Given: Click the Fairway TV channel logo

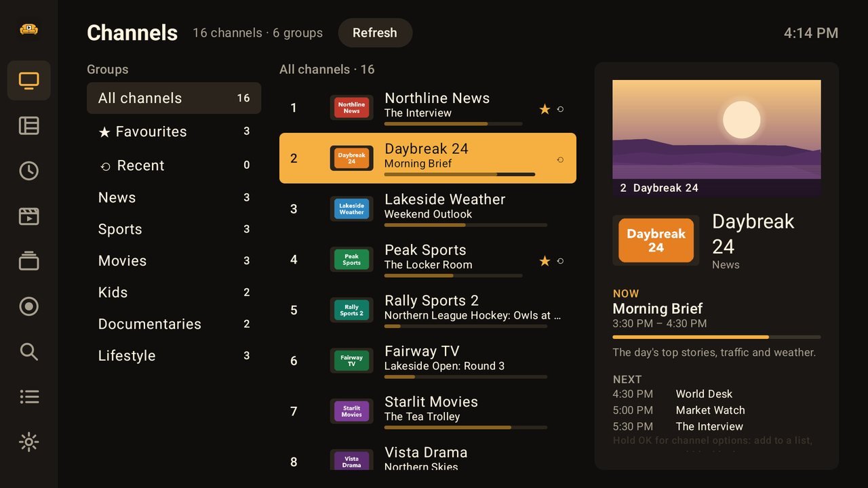Looking at the screenshot, I should 351,361.
